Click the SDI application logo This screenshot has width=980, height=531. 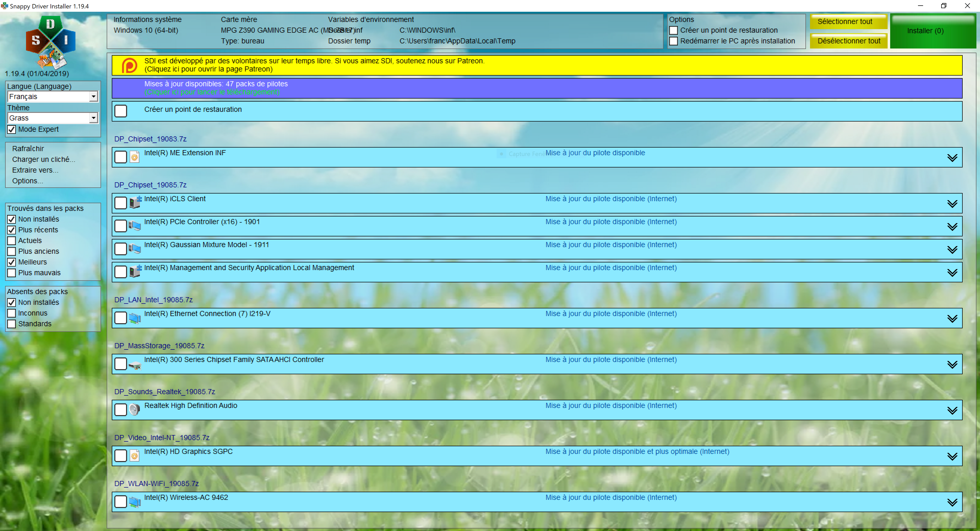[50, 41]
